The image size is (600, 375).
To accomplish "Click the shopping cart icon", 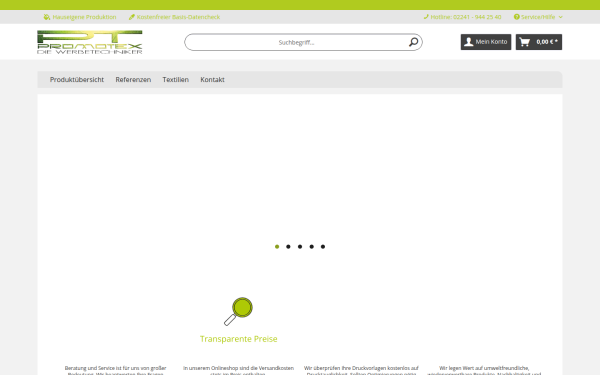I will point(525,42).
